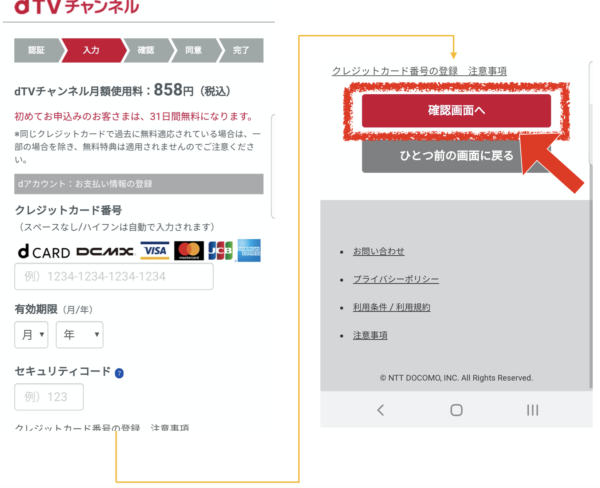Image resolution: width=600 pixels, height=488 pixels.
Task: Select the 確認 step tab
Action: (x=147, y=50)
